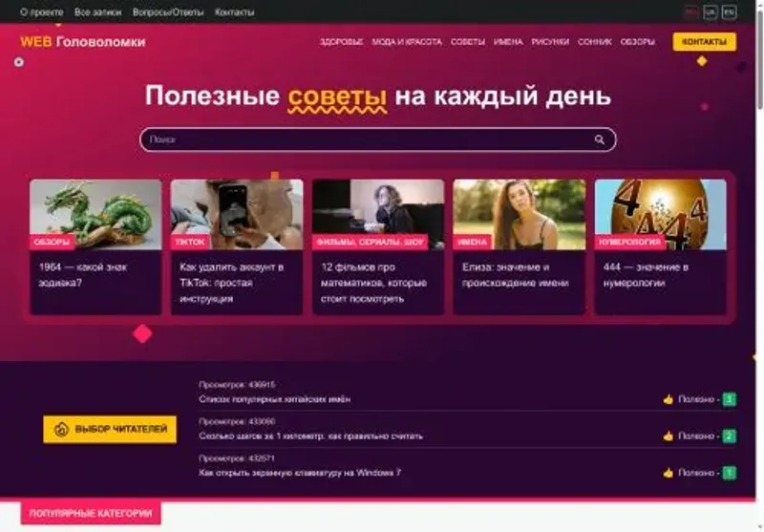Click the green vote count badge 1
This screenshot has width=764, height=532.
pos(729,473)
